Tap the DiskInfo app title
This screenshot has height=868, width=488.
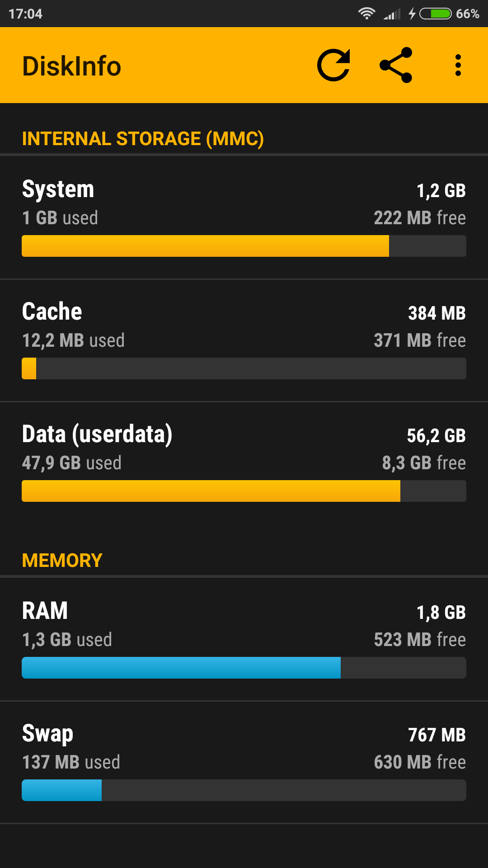click(72, 66)
